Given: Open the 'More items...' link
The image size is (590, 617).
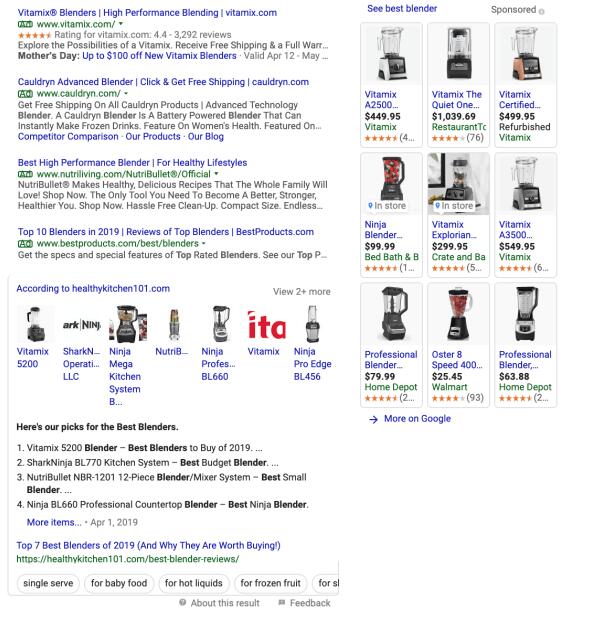Looking at the screenshot, I should pos(54,522).
